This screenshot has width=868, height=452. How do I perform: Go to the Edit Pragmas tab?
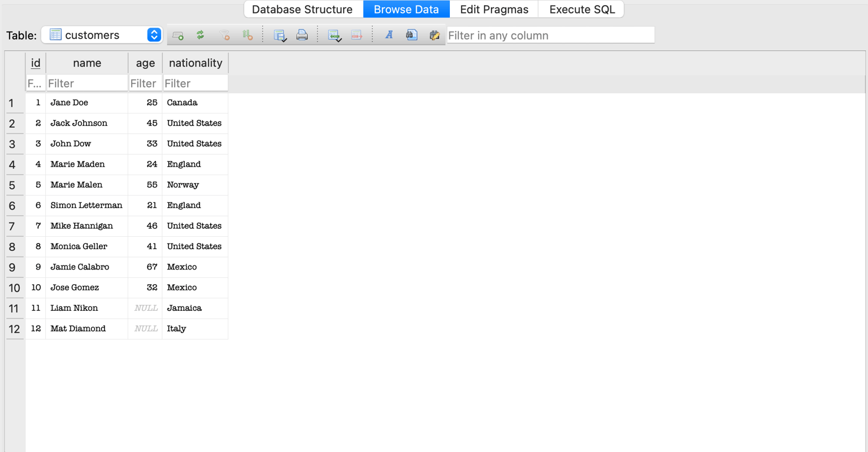(494, 9)
